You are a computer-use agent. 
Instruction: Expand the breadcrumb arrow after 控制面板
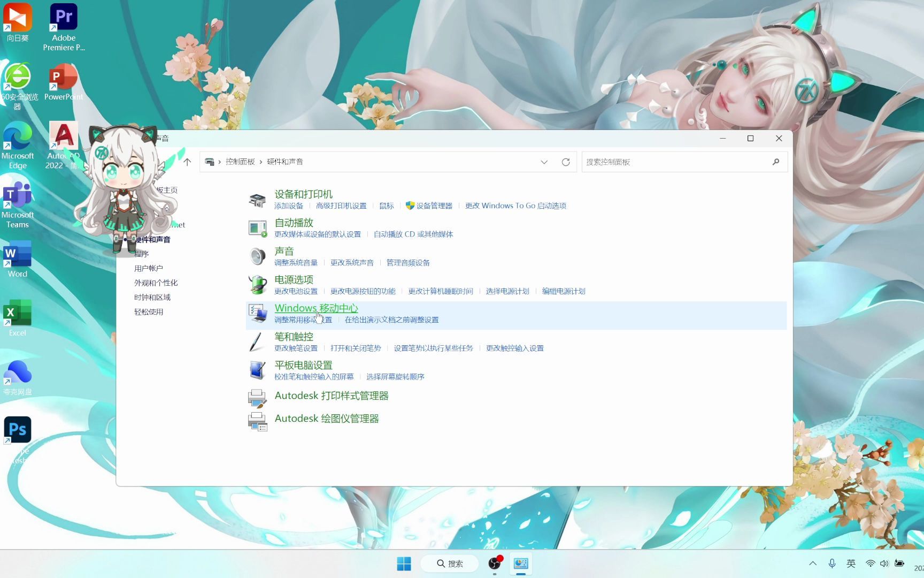(x=261, y=162)
